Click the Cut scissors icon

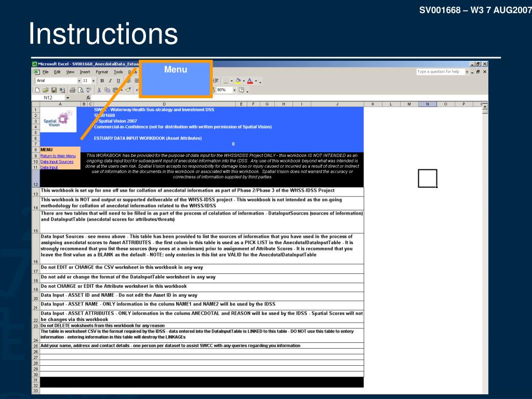pyautogui.click(x=99, y=90)
